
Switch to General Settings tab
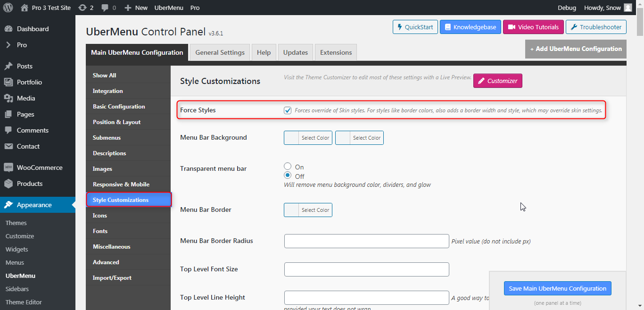pyautogui.click(x=220, y=52)
